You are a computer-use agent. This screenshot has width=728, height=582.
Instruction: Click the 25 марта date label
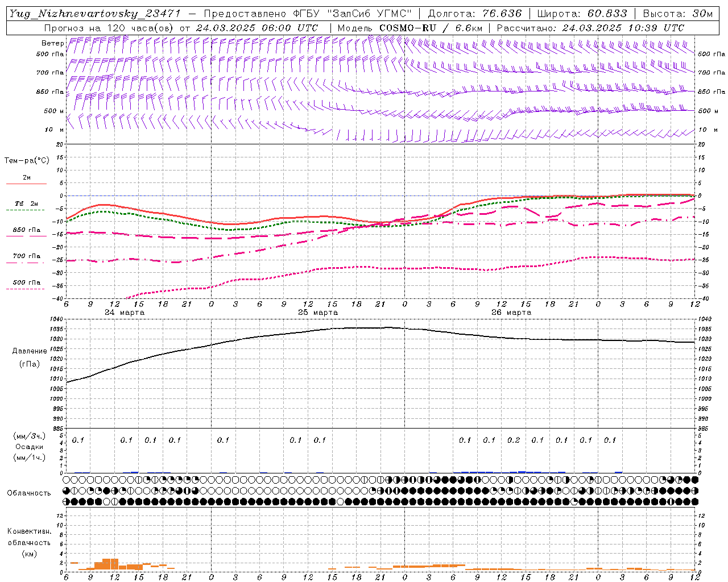(x=318, y=313)
